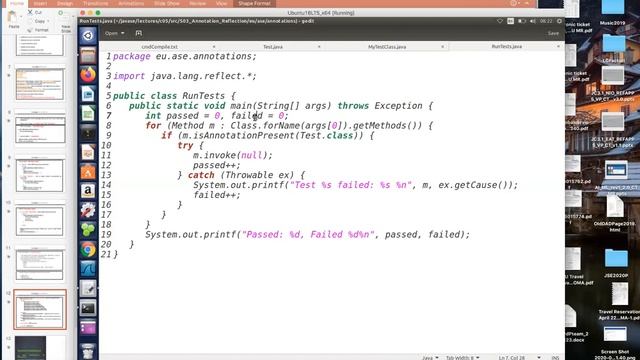
Task: Launch the Files manager from the dock
Action: tap(88, 56)
